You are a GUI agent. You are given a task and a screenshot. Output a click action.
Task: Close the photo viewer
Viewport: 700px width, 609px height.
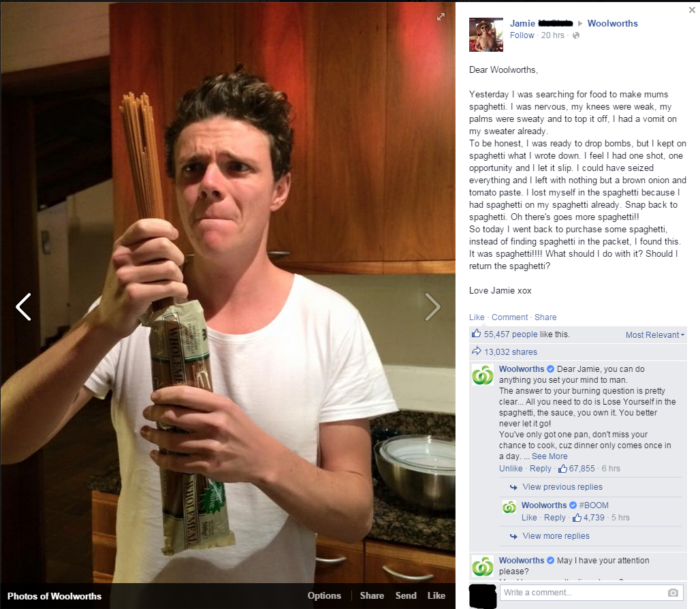(x=692, y=10)
